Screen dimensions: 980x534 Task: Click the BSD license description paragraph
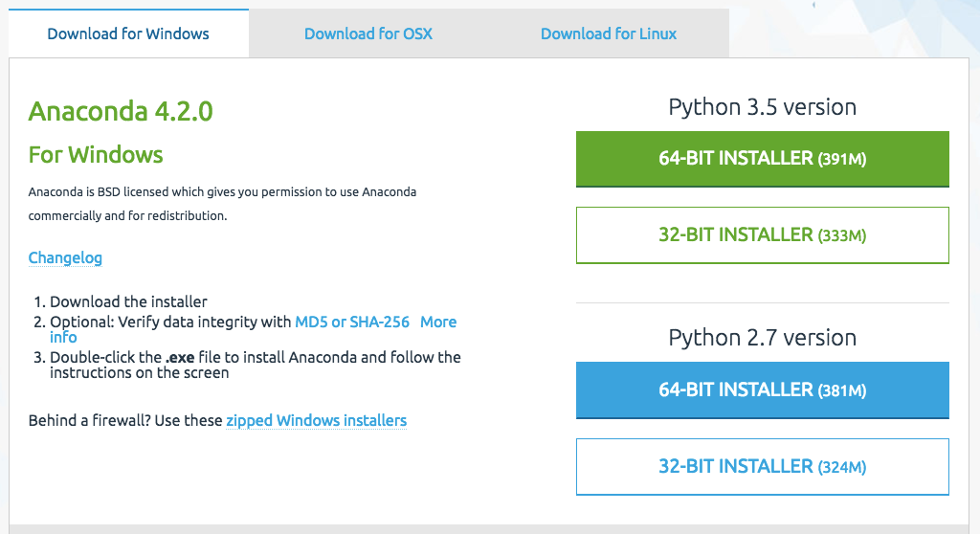[x=222, y=204]
